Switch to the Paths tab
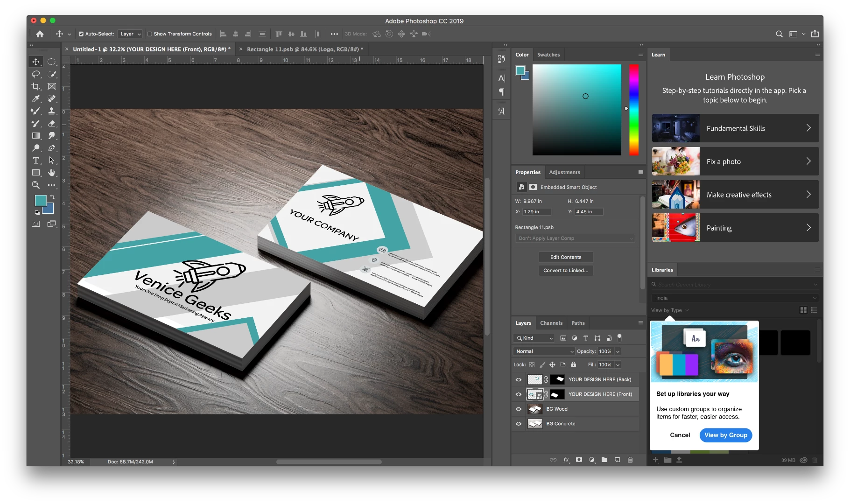The image size is (850, 504). (578, 323)
